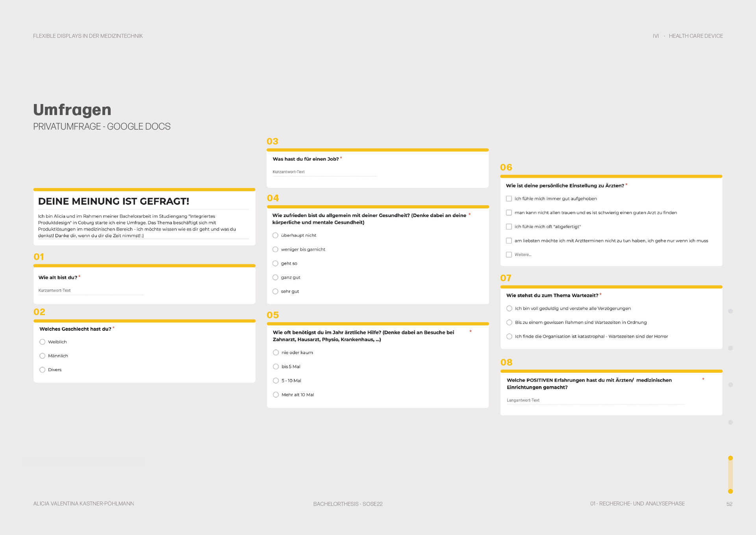This screenshot has width=756, height=535.
Task: Click the 'Wie alt bist du?' answer field
Action: [91, 291]
